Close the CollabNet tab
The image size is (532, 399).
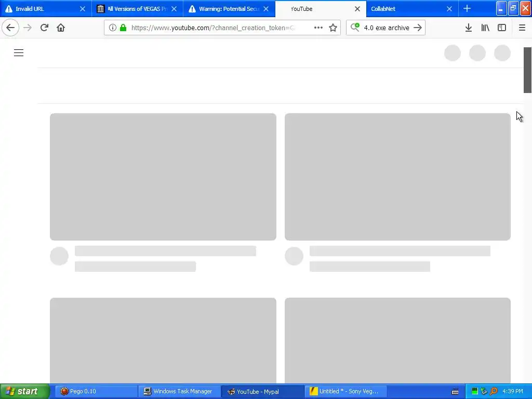tap(449, 9)
